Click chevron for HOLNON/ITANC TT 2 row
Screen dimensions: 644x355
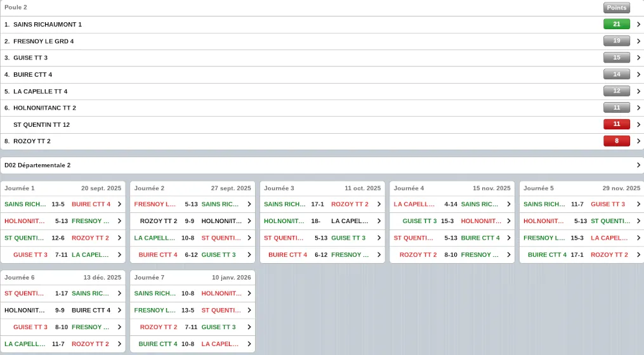(638, 108)
